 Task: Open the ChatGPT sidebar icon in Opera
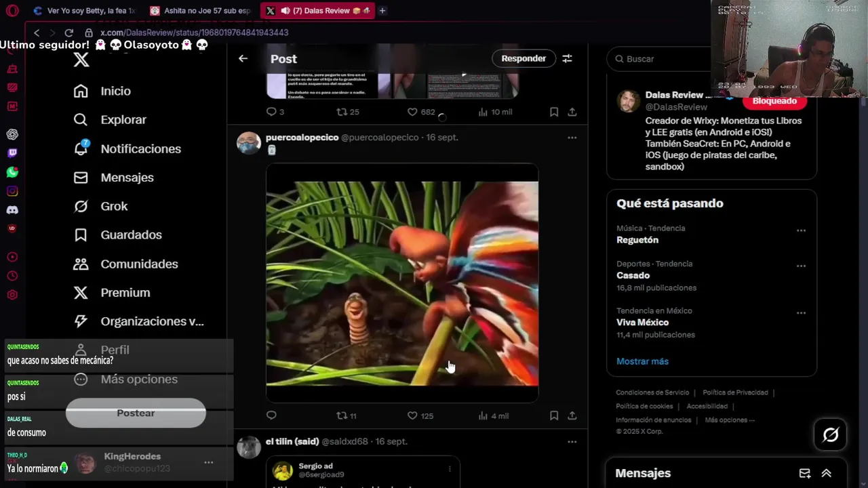pyautogui.click(x=12, y=134)
